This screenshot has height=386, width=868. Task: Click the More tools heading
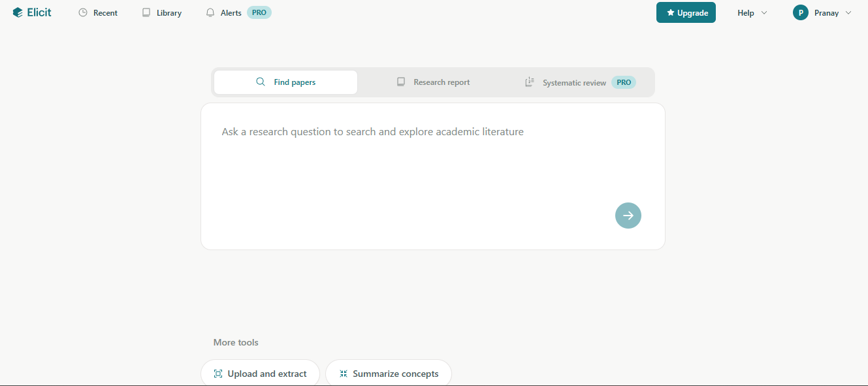(x=236, y=342)
